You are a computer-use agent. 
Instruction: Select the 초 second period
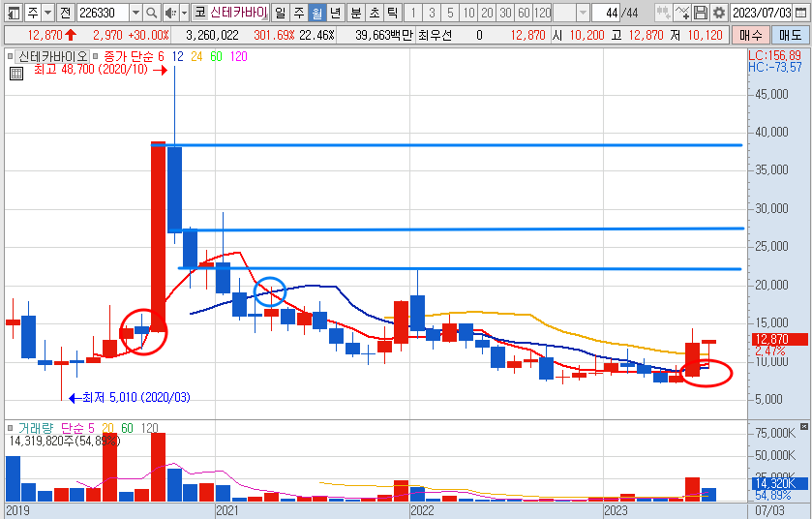(375, 13)
